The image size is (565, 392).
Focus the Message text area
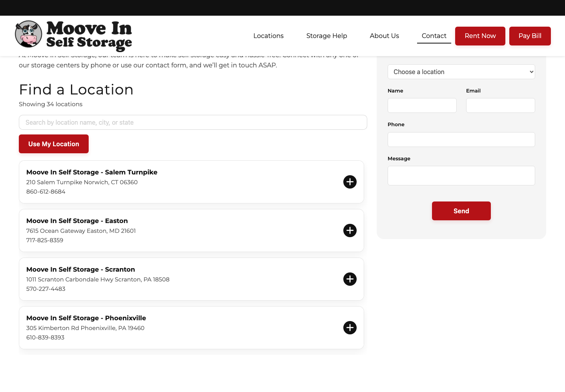tap(461, 176)
